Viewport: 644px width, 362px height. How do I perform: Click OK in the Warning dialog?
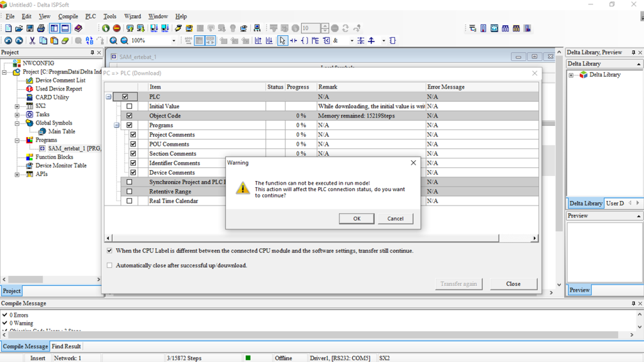tap(357, 219)
